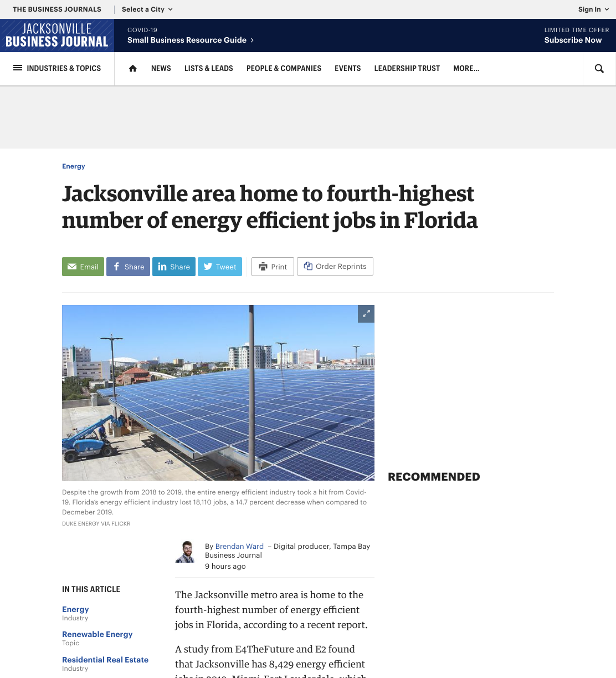
Task: Share article on Facebook
Action: point(128,267)
